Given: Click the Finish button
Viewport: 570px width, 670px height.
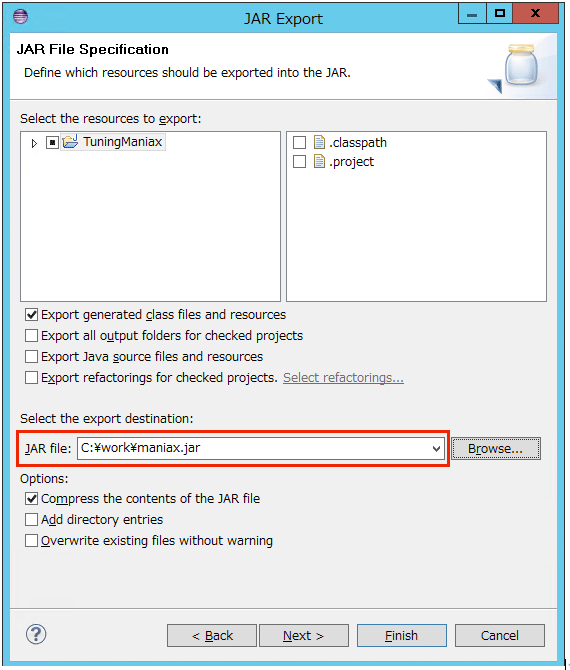Looking at the screenshot, I should tap(402, 635).
